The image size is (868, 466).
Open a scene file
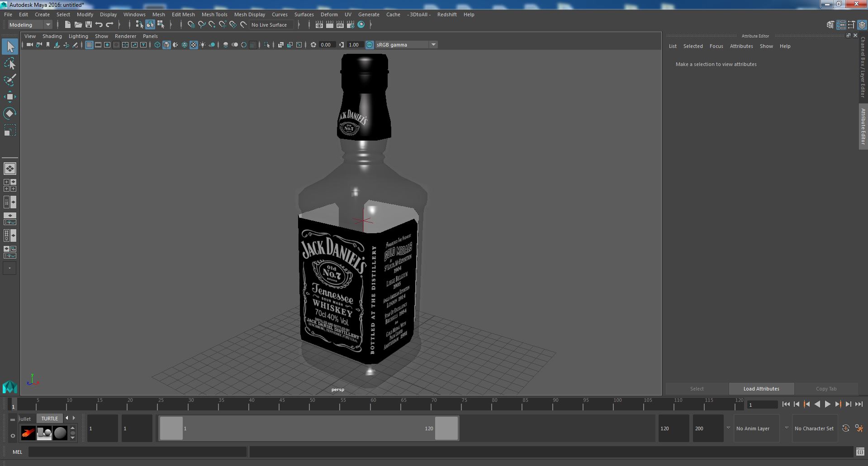[x=78, y=24]
